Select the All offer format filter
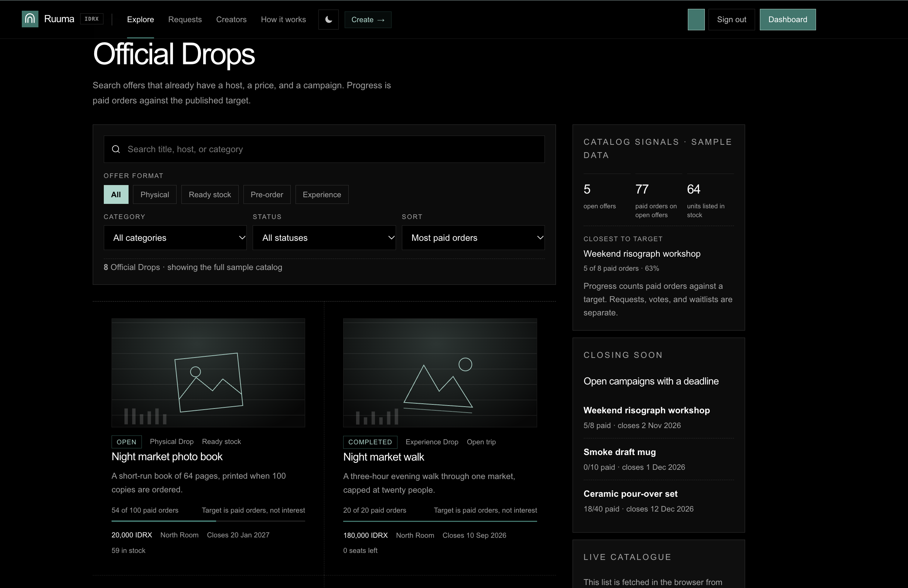Screen dimensions: 908x588 (x=116, y=195)
